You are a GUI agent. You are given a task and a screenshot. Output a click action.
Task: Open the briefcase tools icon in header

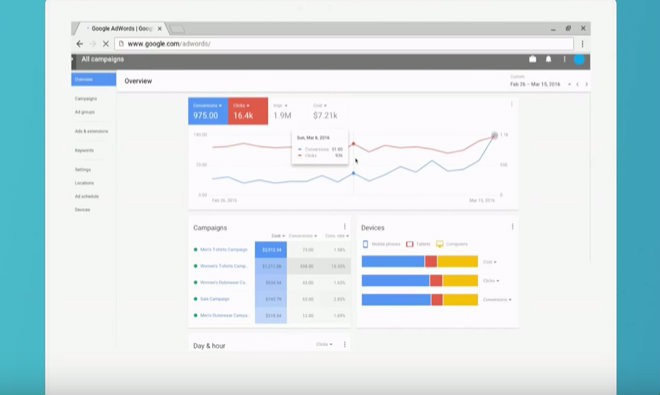click(532, 59)
